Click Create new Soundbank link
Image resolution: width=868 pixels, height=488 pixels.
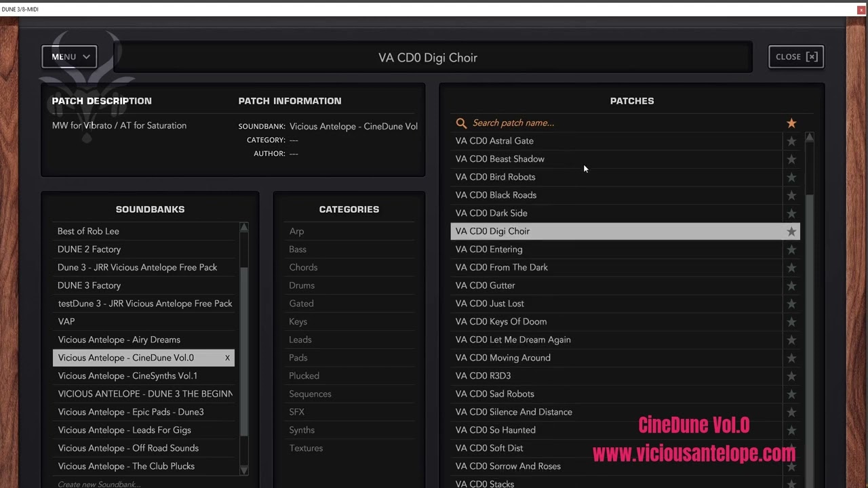pos(99,484)
